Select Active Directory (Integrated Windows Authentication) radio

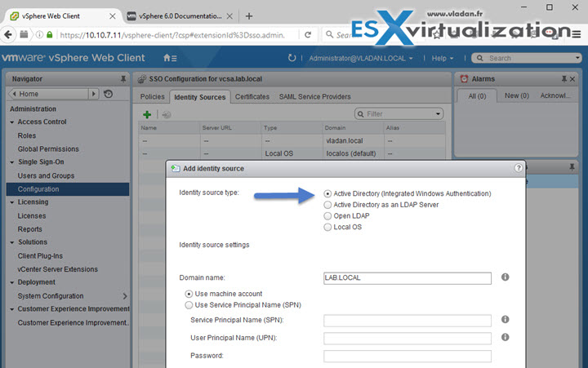[x=327, y=193]
